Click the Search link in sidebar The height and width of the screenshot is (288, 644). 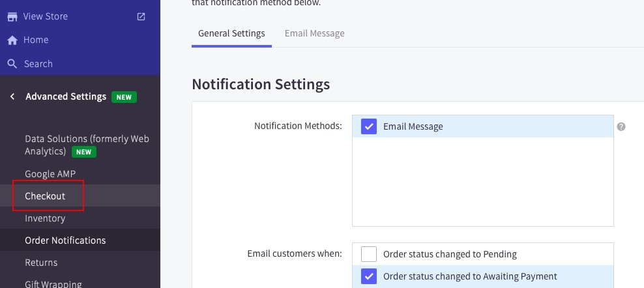(x=38, y=64)
